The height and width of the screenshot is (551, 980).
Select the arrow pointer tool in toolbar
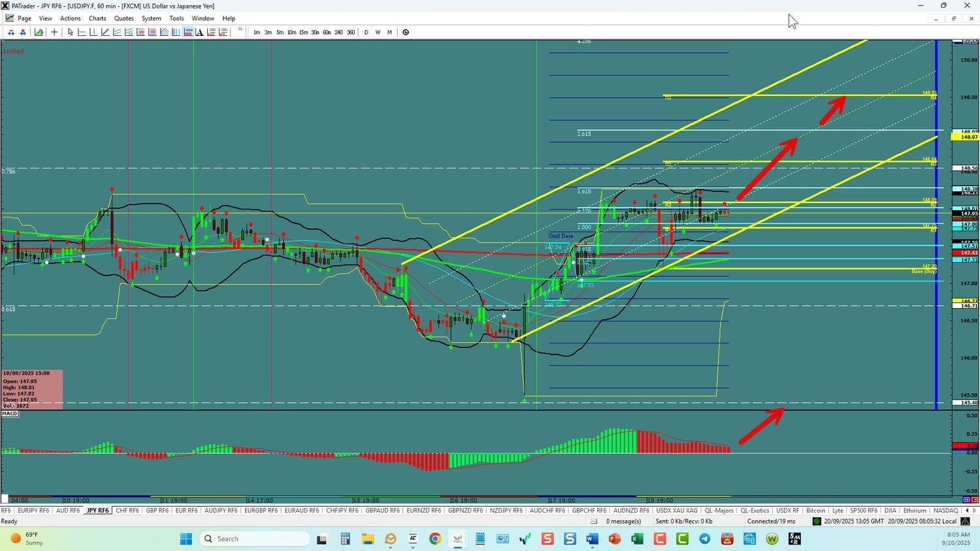click(71, 32)
